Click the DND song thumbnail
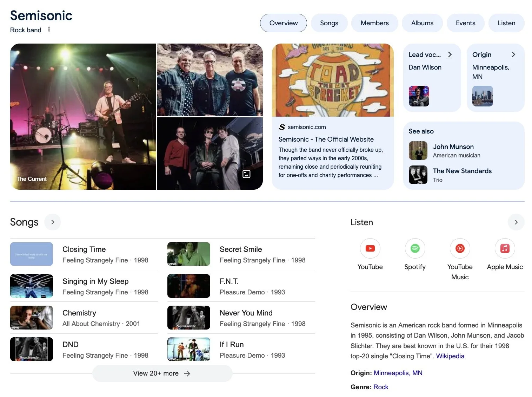The width and height of the screenshot is (532, 397). pos(32,349)
